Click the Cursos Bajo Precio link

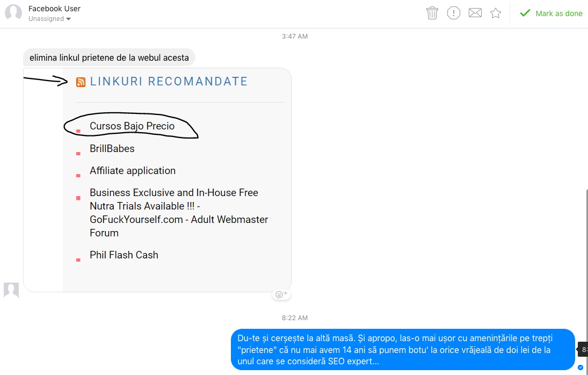(x=132, y=126)
